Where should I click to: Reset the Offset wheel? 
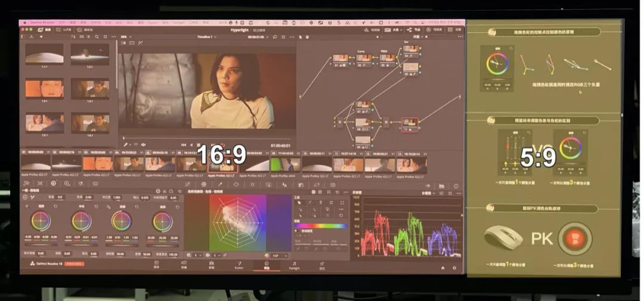178,207
